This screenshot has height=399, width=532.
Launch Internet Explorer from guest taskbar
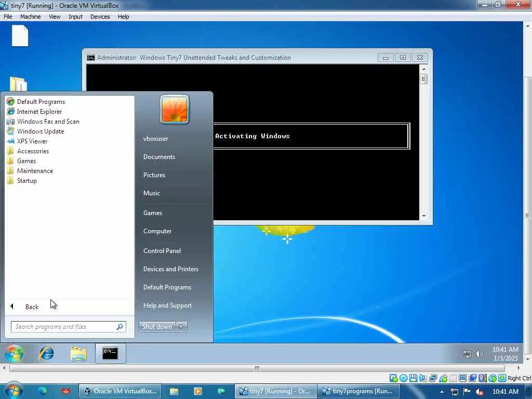coord(46,353)
